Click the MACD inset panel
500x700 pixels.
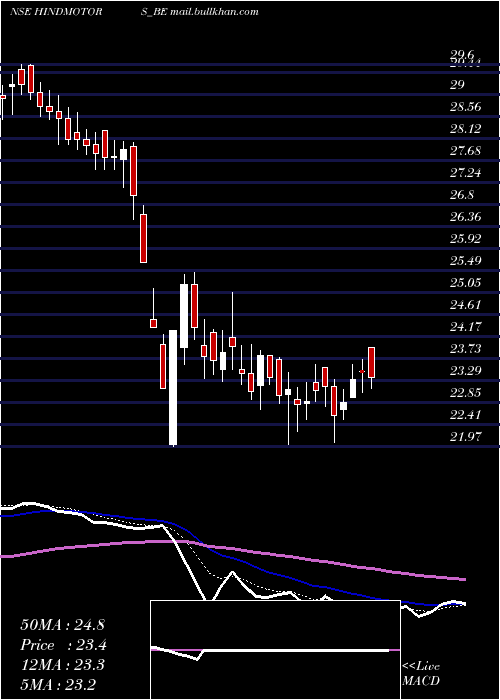(275, 650)
